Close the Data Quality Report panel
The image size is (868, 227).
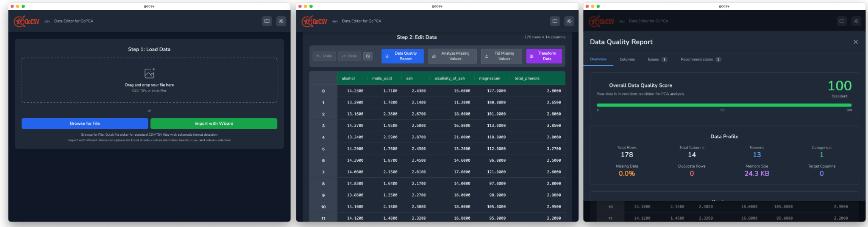pyautogui.click(x=856, y=42)
